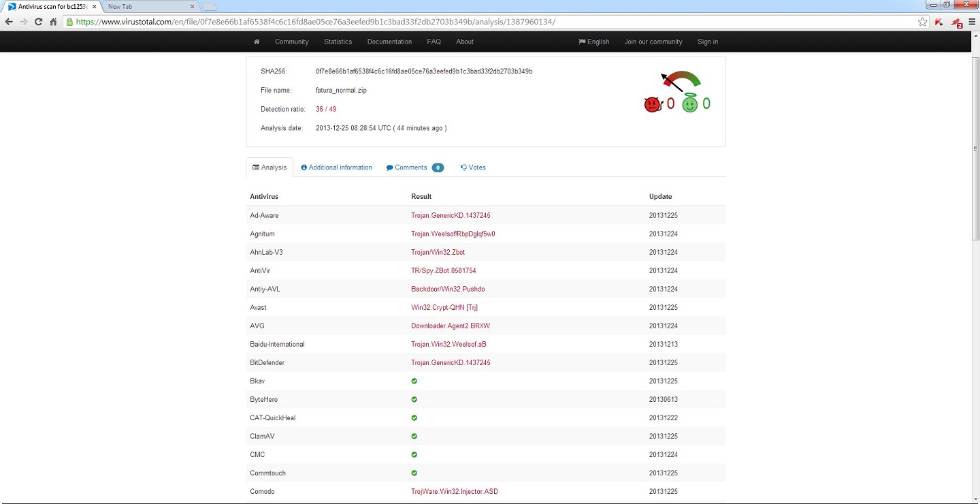Click Agnitum result Trojan.WeelsofIRbpDglqf5w0
The height and width of the screenshot is (504, 980).
tap(453, 234)
